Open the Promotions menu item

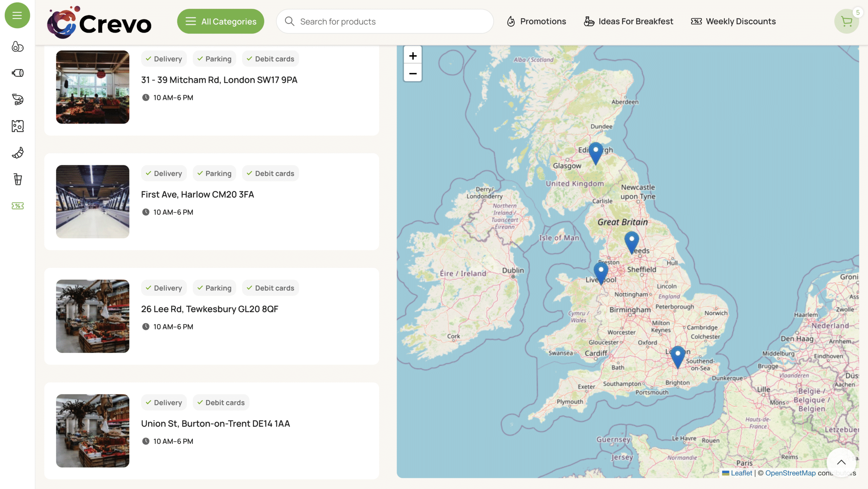tap(536, 21)
